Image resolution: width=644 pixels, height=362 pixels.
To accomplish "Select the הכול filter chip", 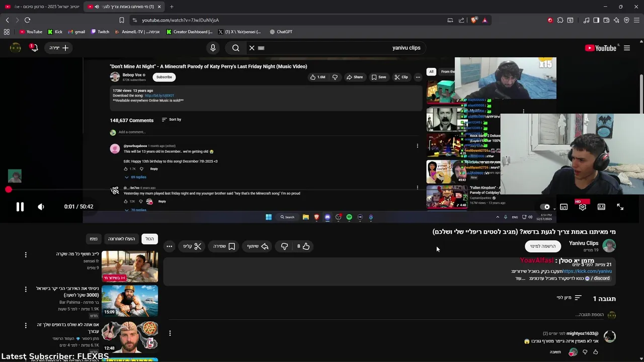I will pyautogui.click(x=149, y=239).
